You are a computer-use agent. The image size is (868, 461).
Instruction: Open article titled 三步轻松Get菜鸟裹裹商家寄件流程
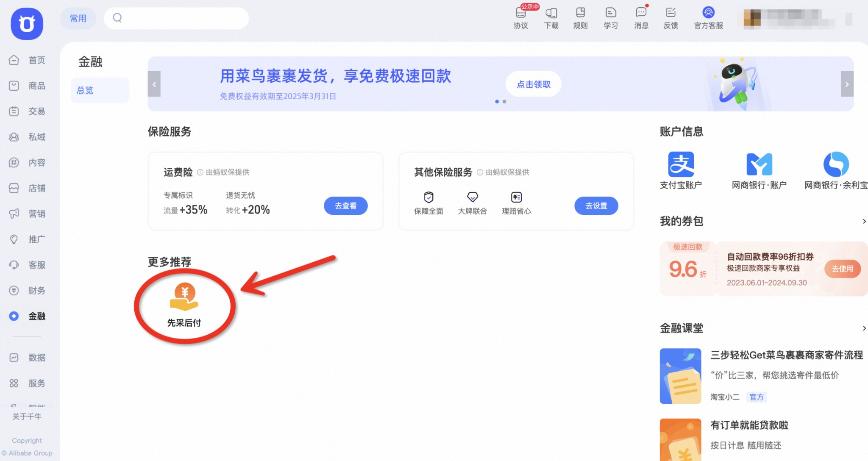(787, 355)
